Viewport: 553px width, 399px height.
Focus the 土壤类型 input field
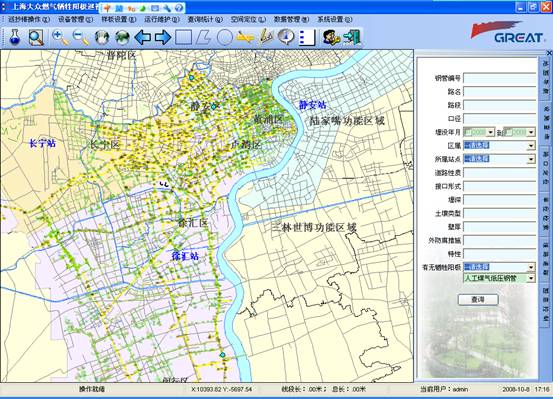[500, 213]
